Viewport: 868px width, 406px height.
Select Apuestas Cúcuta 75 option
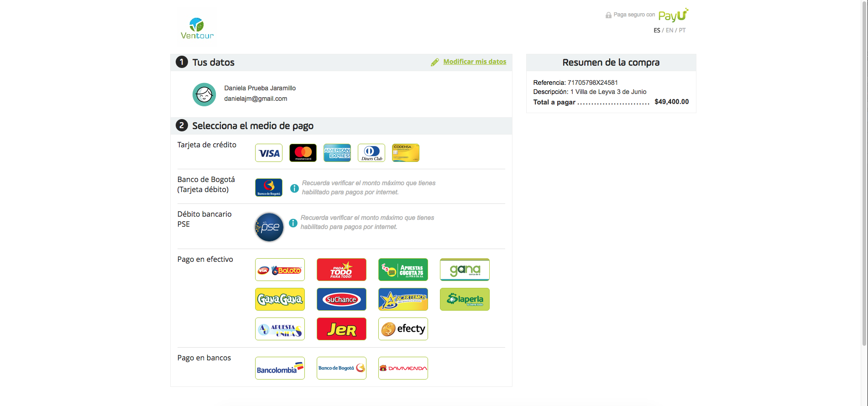[x=403, y=270]
